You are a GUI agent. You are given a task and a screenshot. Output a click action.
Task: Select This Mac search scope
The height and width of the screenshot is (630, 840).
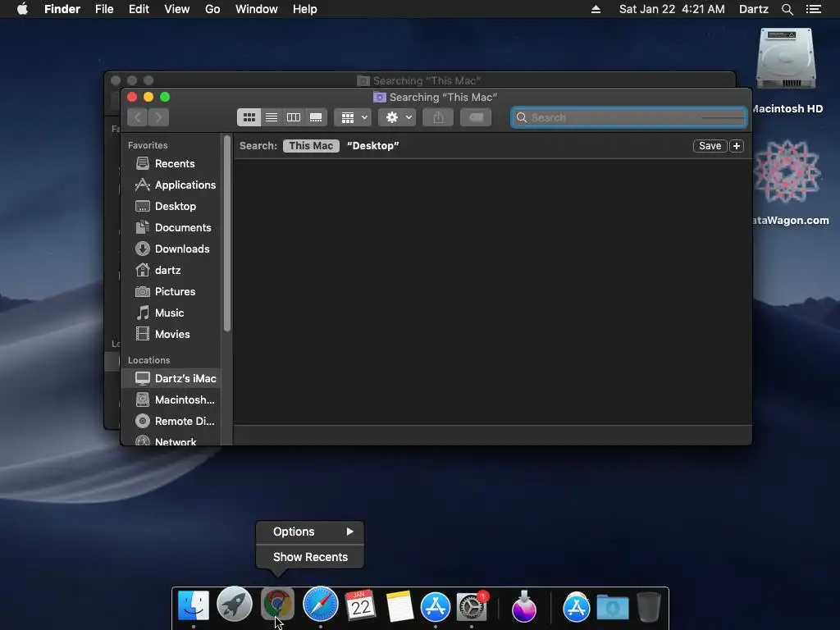tap(311, 146)
